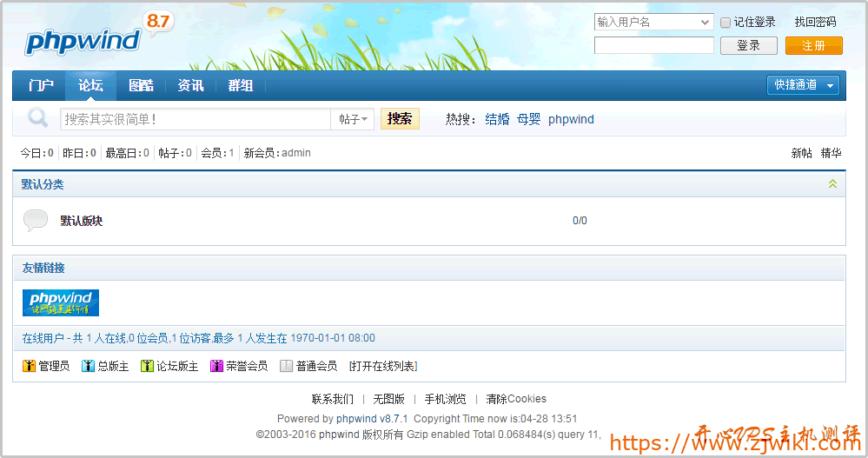868x458 pixels.
Task: Collapse the 默认分类 category section
Action: [832, 184]
